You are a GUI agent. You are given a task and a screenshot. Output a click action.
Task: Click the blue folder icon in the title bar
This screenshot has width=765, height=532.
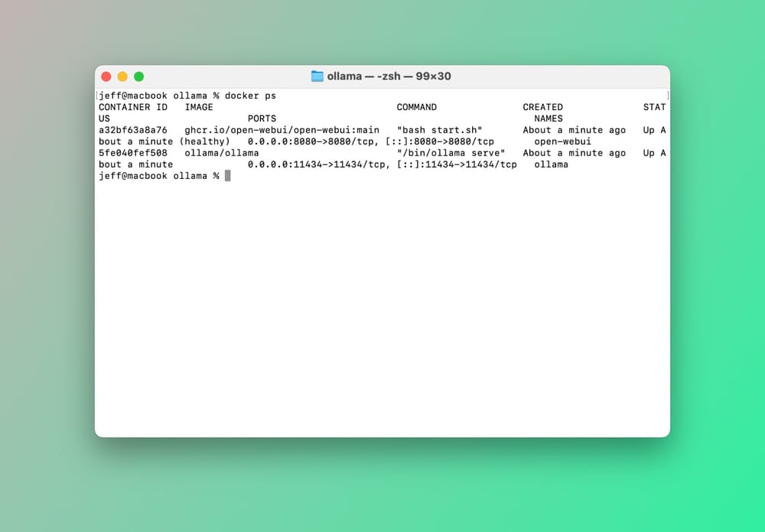point(316,76)
